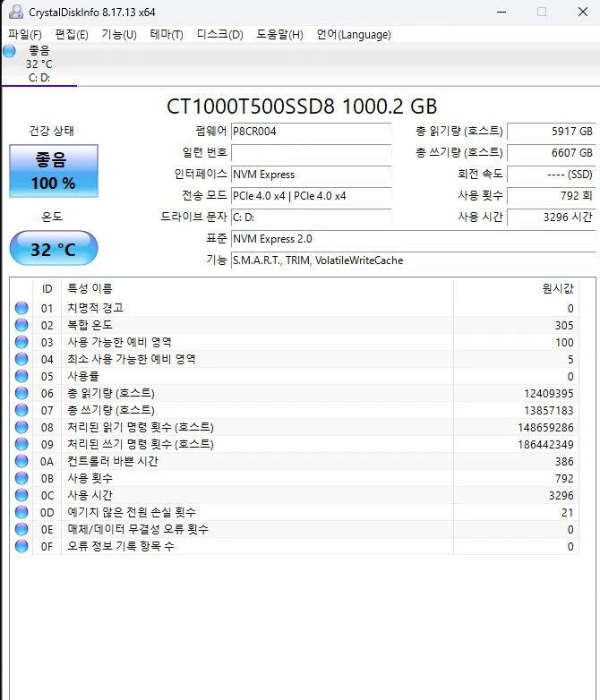
Task: Click the power on count value 792 회
Action: (552, 195)
